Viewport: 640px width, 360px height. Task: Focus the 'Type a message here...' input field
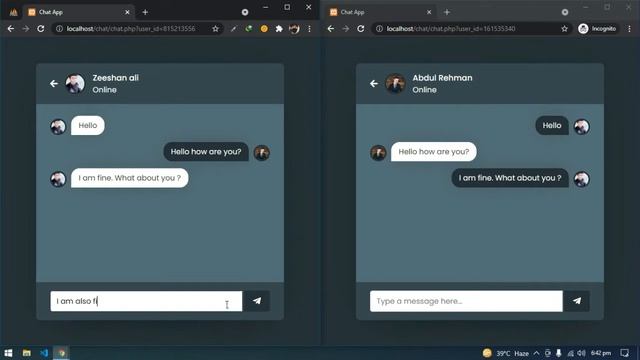coord(466,301)
